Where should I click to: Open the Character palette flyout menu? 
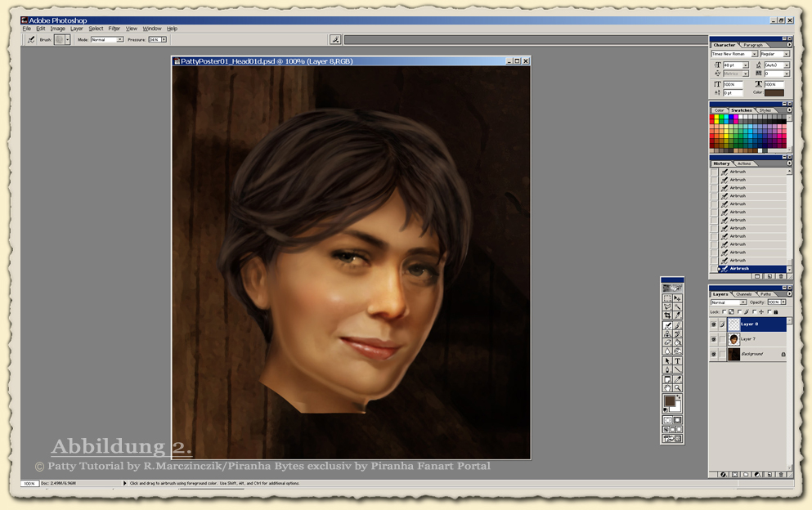(789, 44)
